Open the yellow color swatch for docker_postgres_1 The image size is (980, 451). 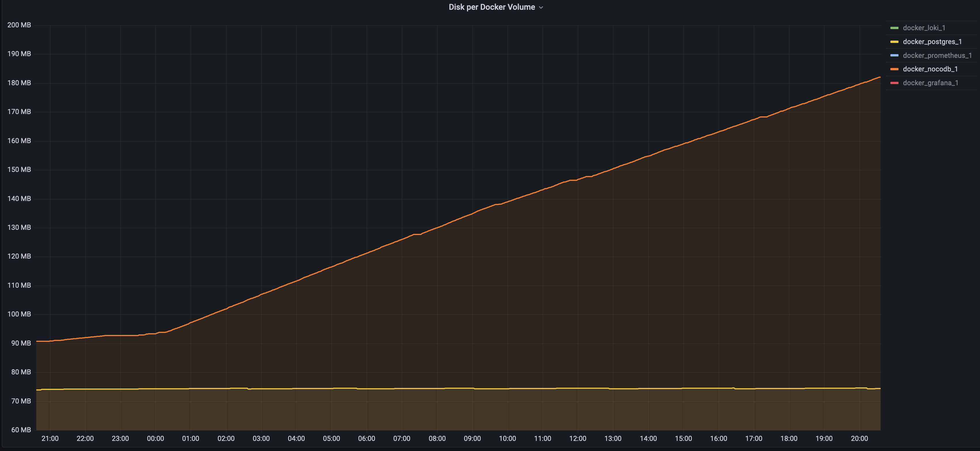click(894, 42)
